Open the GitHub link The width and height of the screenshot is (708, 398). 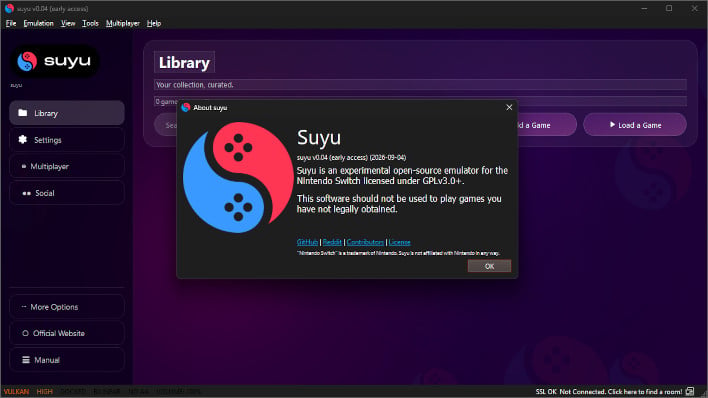pos(307,242)
